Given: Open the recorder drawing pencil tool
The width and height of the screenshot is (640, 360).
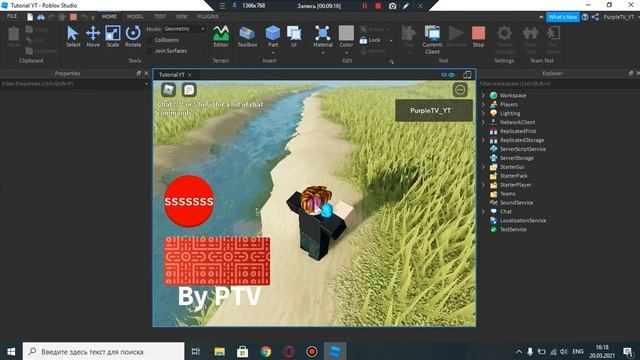Looking at the screenshot, I should point(406,6).
